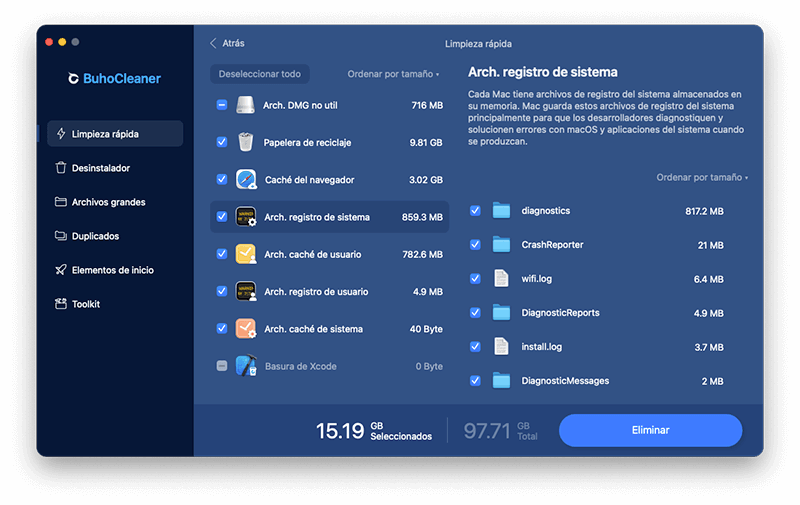Uncheck the install.log checkbox

tap(475, 346)
